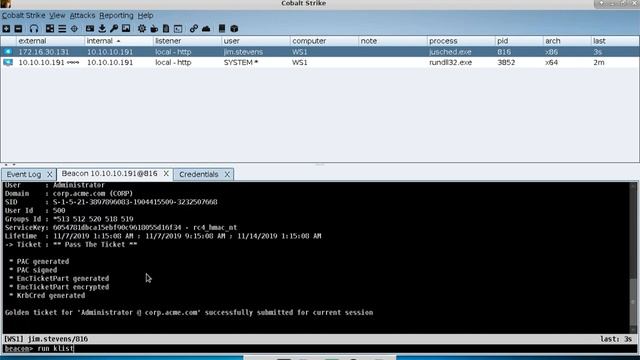Click the beacon icon of the jim.stevens session
The image size is (640, 360).
click(8, 52)
